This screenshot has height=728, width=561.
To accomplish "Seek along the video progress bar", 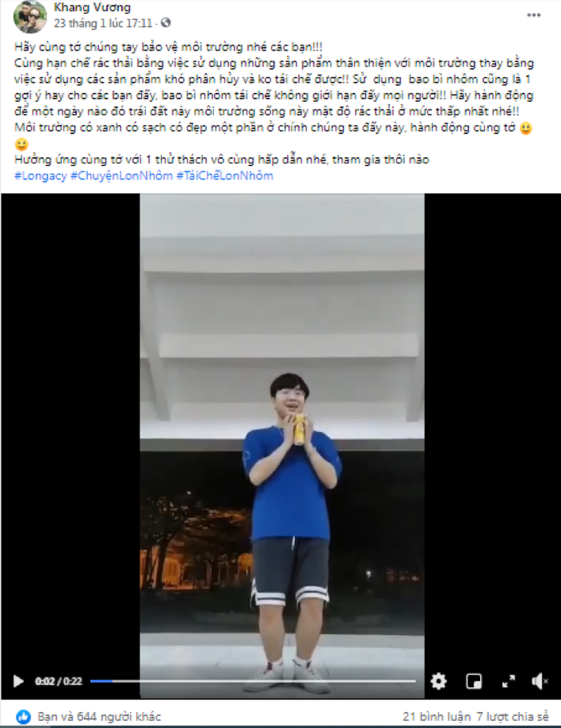I will 253,681.
